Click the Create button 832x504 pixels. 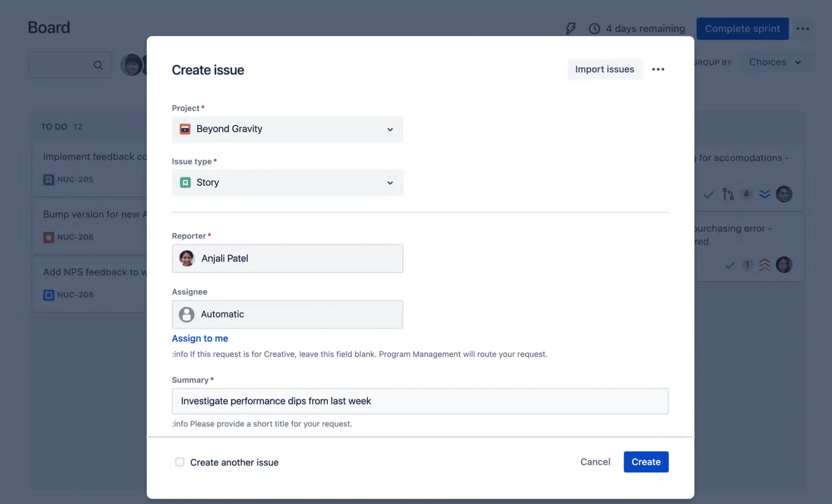tap(646, 462)
